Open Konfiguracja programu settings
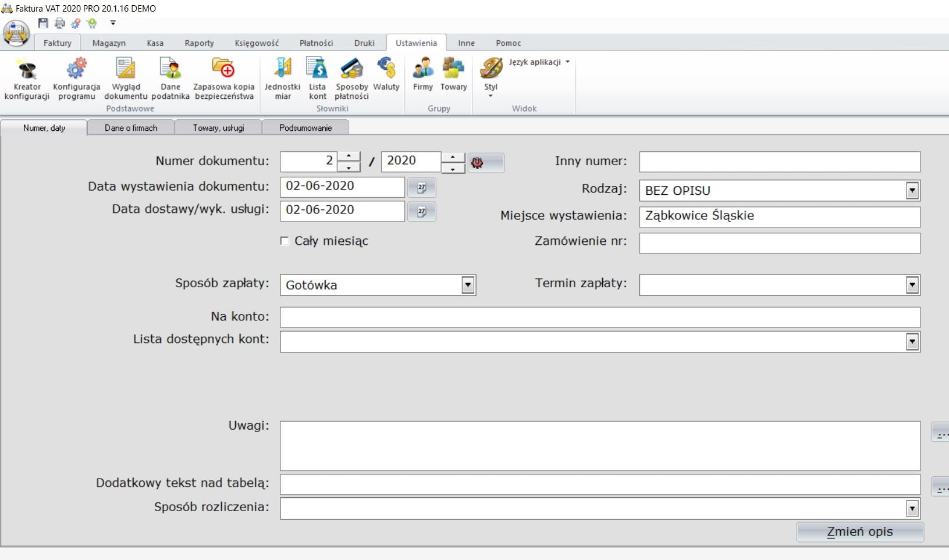The width and height of the screenshot is (949, 560). tap(76, 79)
